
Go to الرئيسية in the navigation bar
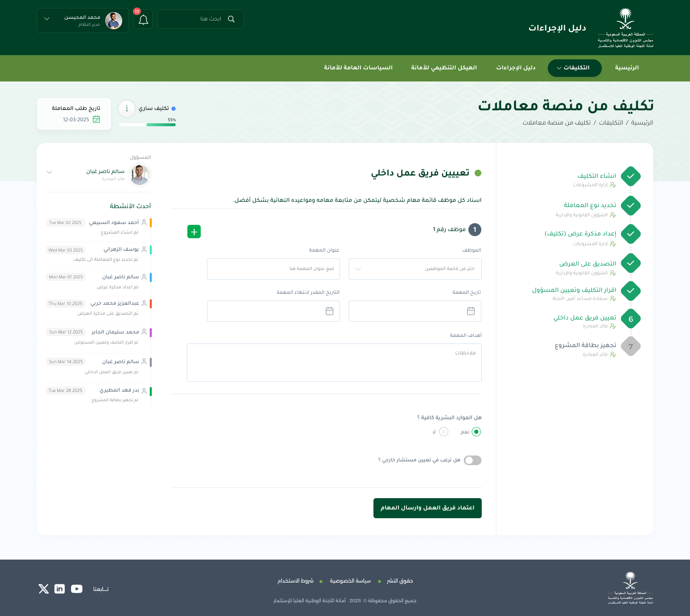(627, 68)
